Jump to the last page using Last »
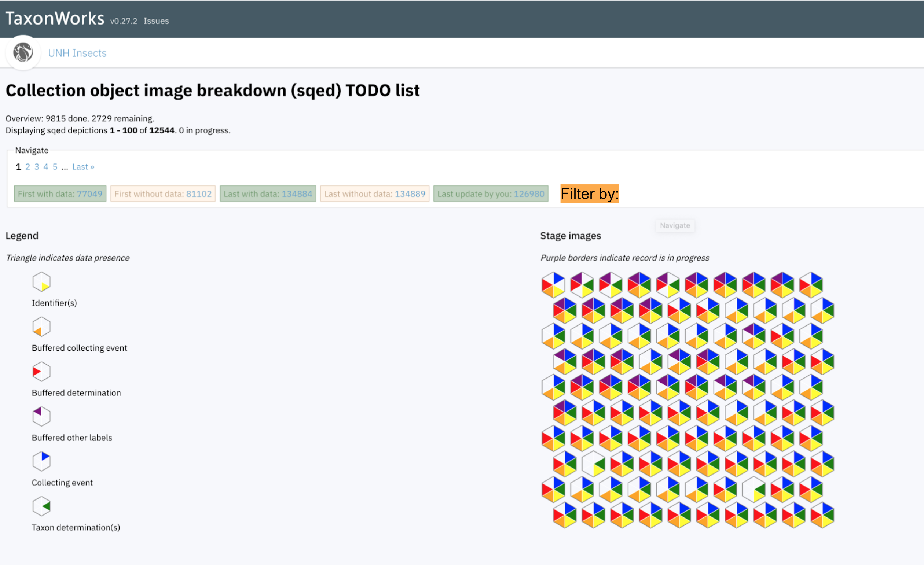924x568 pixels. tap(83, 166)
